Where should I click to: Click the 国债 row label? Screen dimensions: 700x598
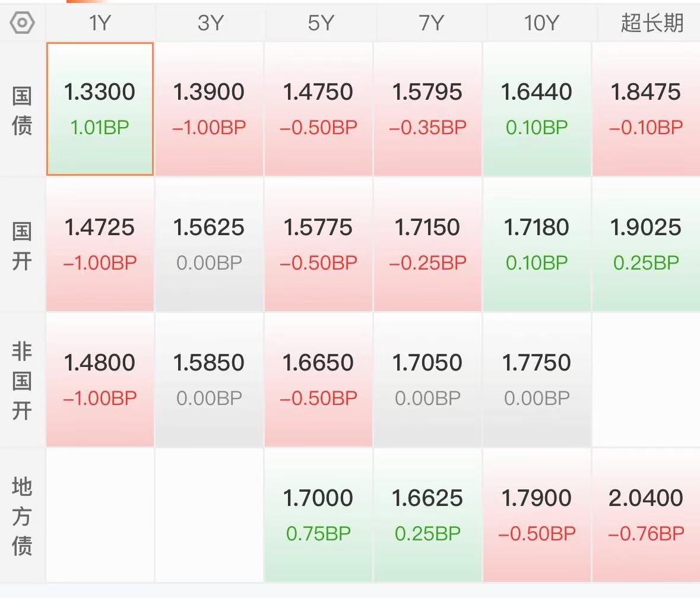pyautogui.click(x=22, y=110)
